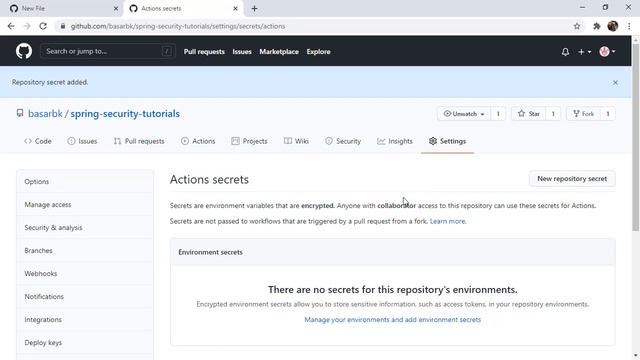Open Explore in top navigation
This screenshot has height=360, width=640.
[x=318, y=52]
